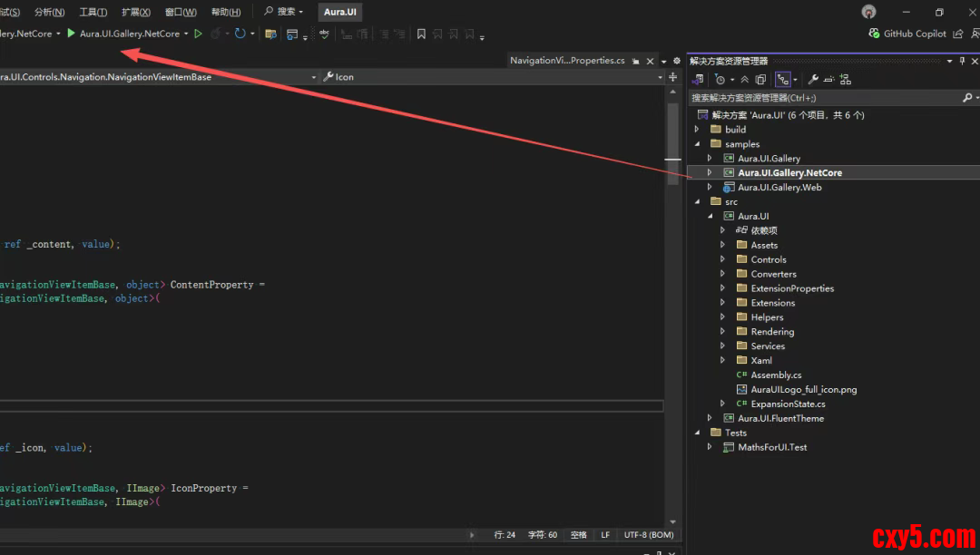Expand the Controls folder
This screenshot has width=980, height=555.
coord(722,259)
